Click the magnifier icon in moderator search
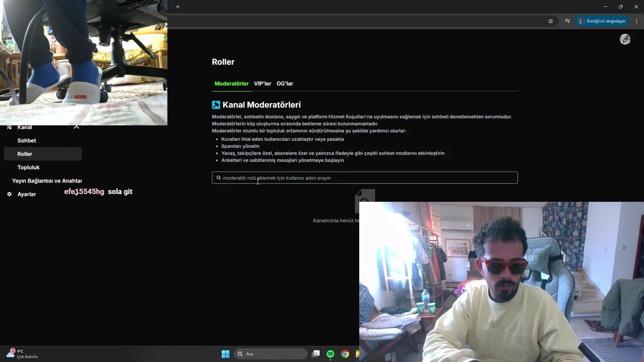Image resolution: width=644 pixels, height=362 pixels. tap(218, 178)
